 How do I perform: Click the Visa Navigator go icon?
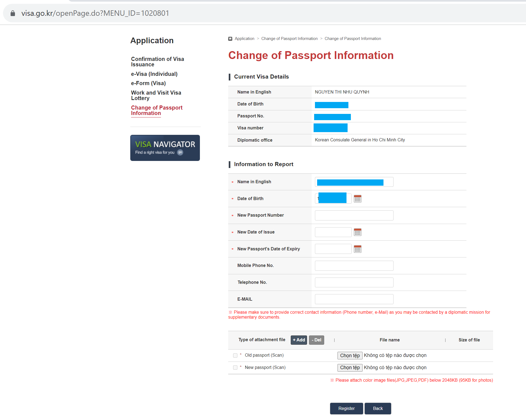180,153
